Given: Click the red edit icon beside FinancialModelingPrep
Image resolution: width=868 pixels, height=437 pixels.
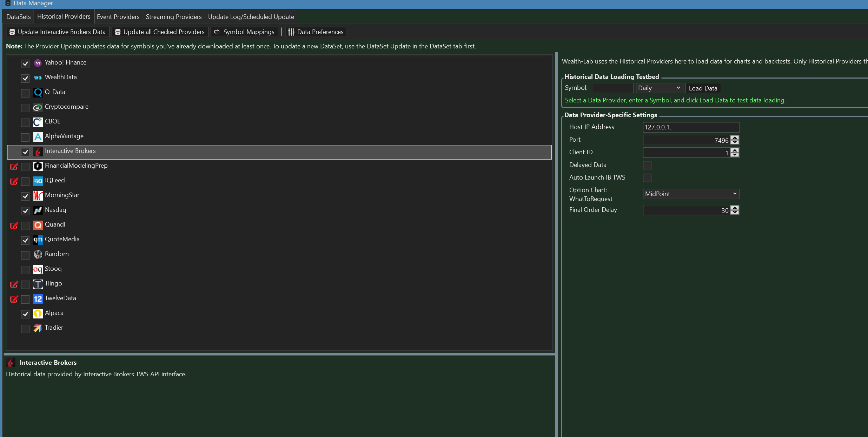Looking at the screenshot, I should [x=14, y=166].
